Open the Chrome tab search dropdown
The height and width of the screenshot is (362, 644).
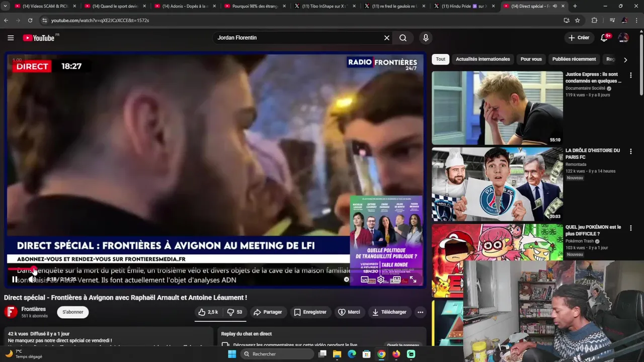click(5, 6)
